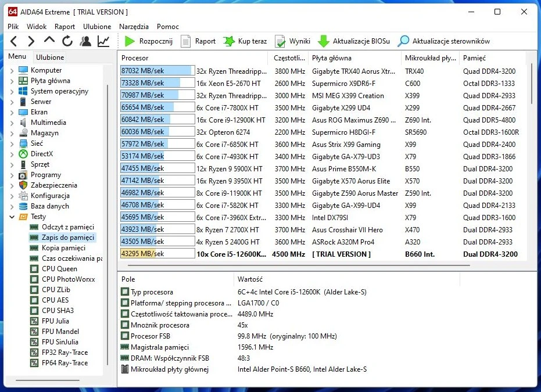
Task: Select Odczyt z pamięci test
Action: coord(67,227)
